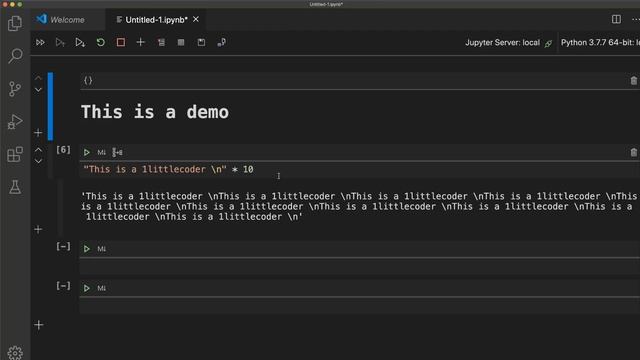Run all cells with the double-arrow icon
The height and width of the screenshot is (360, 640).
[x=40, y=42]
